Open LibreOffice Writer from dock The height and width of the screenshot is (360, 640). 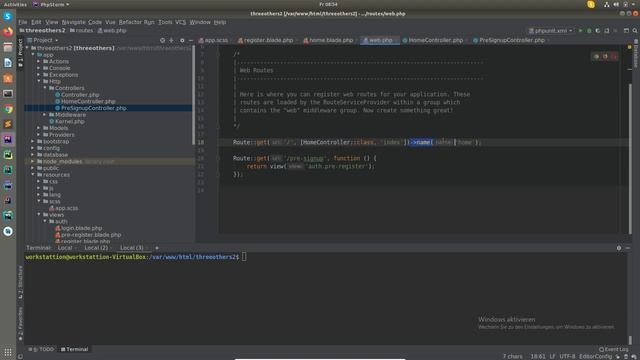8,62
